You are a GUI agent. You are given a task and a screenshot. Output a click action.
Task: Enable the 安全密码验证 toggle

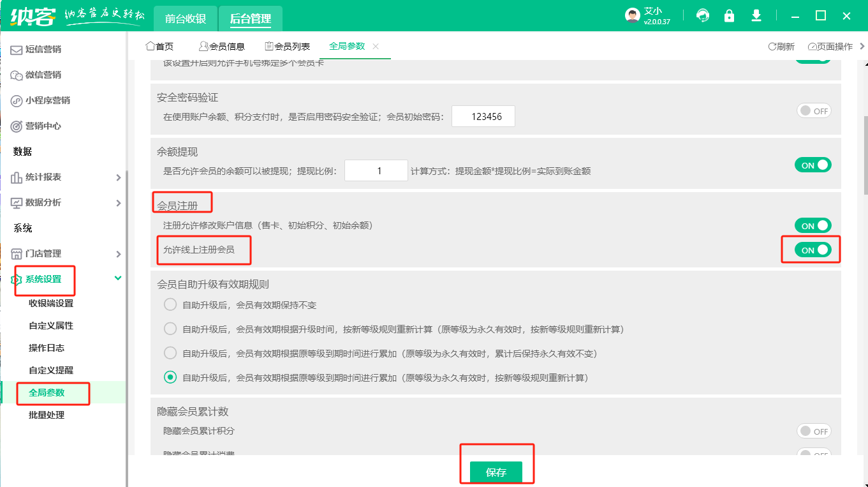(x=814, y=110)
